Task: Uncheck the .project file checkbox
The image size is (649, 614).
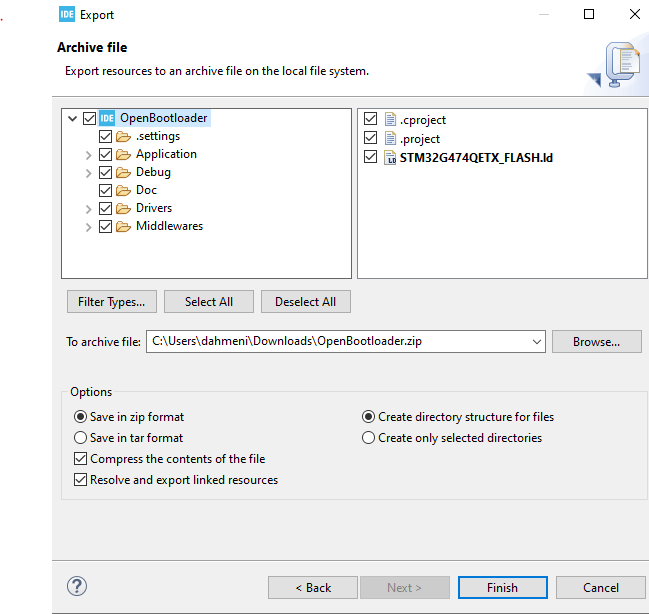Action: pos(370,138)
